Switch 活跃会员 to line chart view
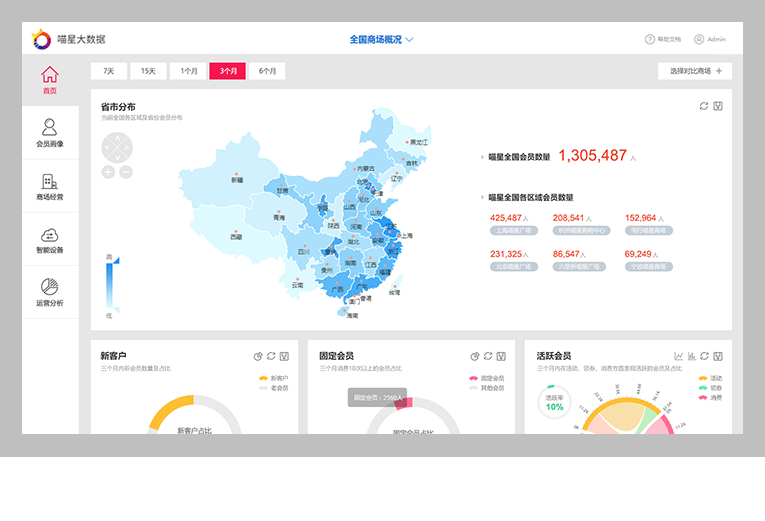Viewport: 765px width, 521px height. click(679, 356)
